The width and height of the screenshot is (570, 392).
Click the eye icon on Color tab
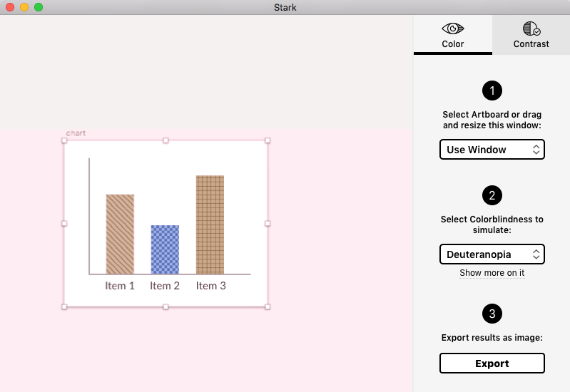tap(452, 29)
